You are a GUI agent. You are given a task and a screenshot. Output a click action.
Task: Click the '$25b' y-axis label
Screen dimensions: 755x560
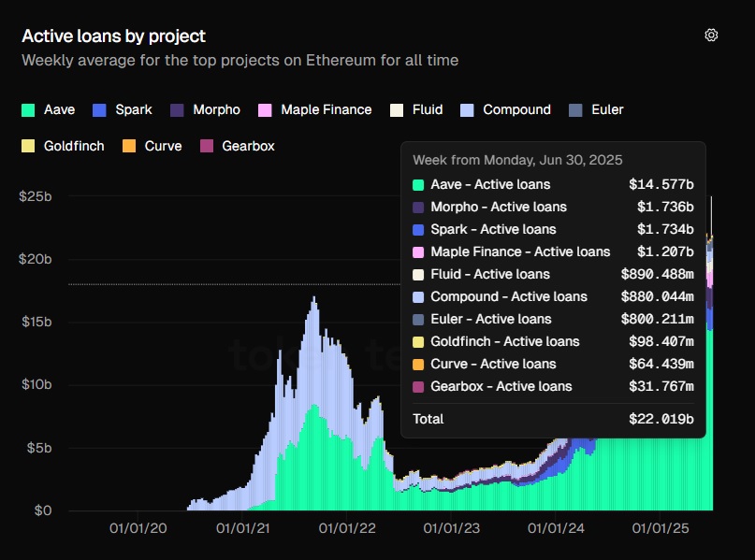tap(36, 196)
